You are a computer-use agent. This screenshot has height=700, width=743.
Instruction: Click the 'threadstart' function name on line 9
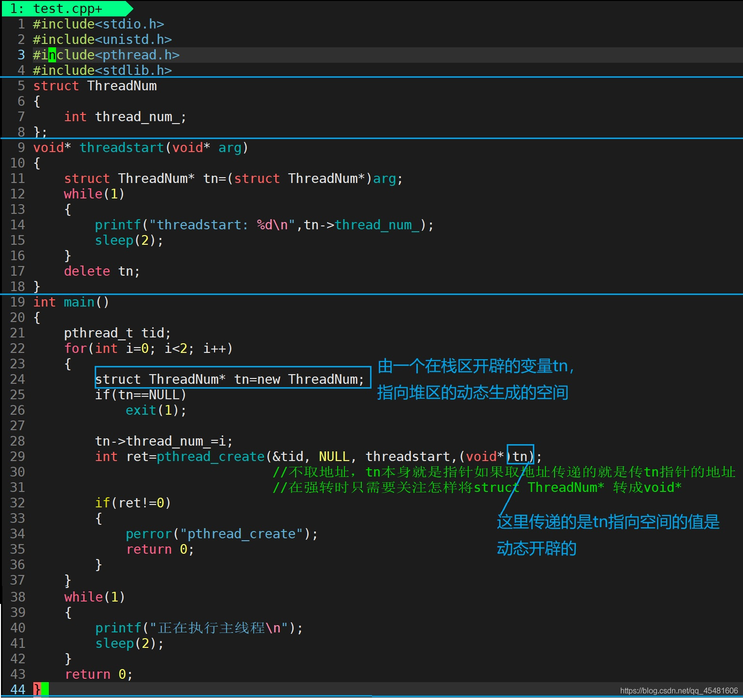(122, 148)
